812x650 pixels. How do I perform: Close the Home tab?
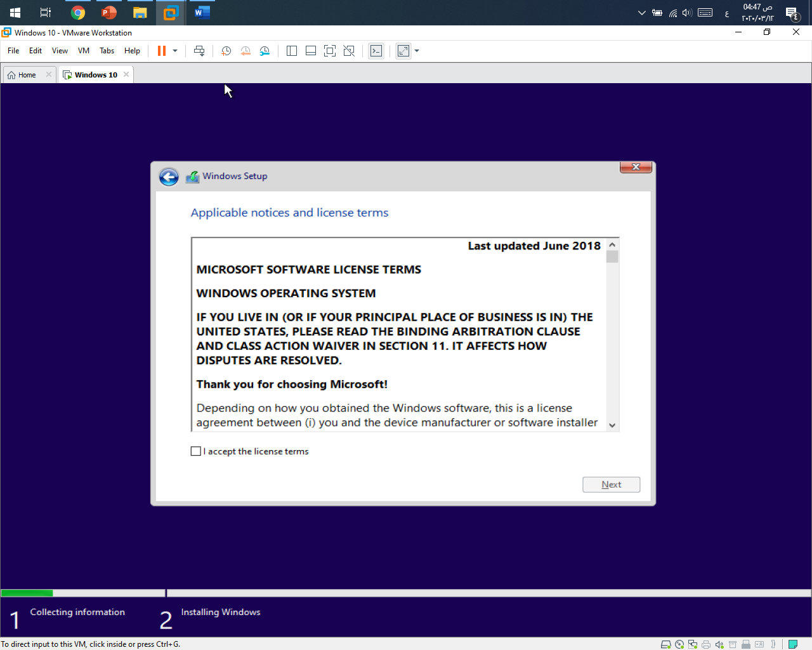pos(49,74)
